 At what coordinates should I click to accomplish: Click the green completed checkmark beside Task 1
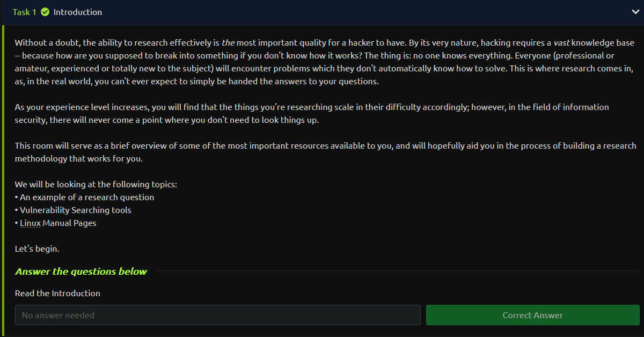coord(45,12)
